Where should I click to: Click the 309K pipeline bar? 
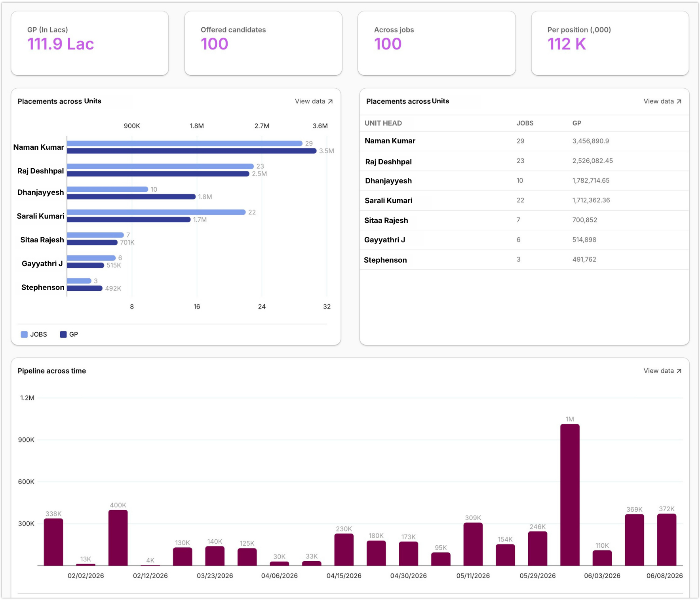pos(473,544)
